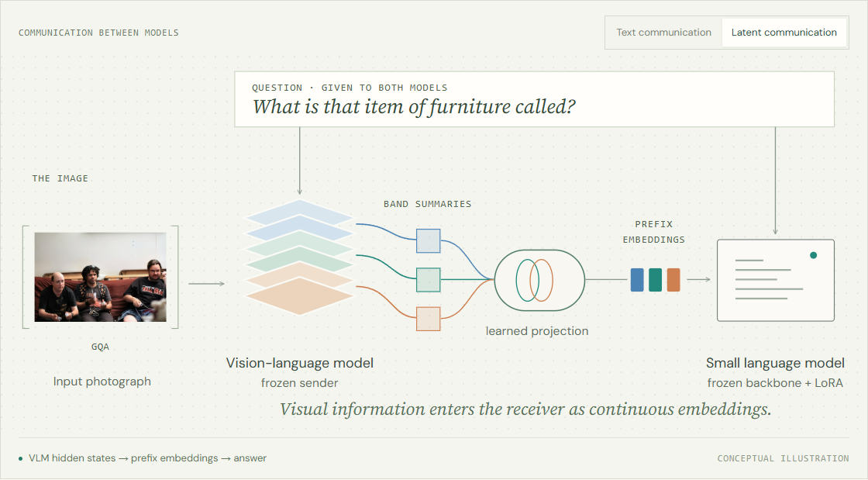Click the stacked layers vision-language model icon
Screen dimensions: 868x480
click(x=299, y=257)
